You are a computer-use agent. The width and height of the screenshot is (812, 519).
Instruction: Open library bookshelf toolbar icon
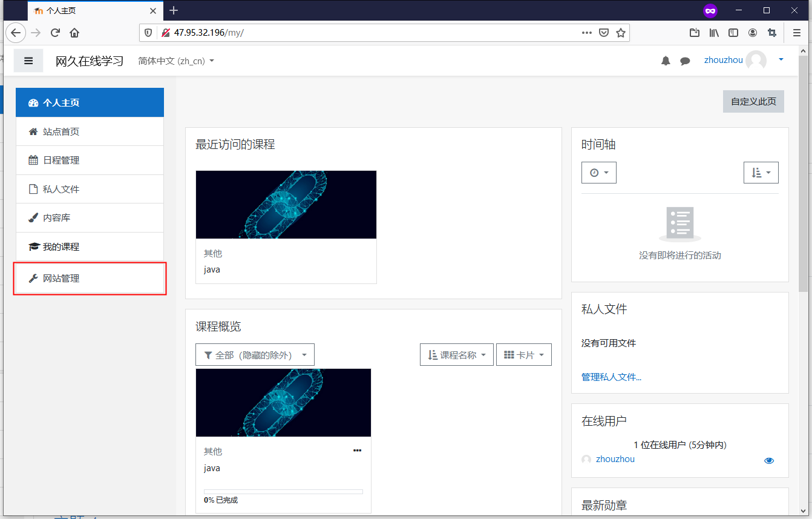(714, 33)
